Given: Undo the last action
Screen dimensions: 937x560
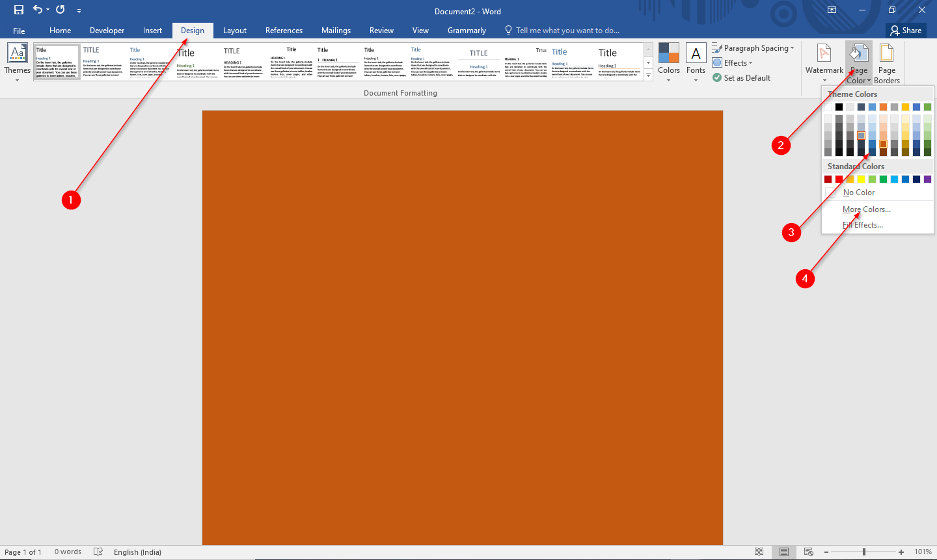Looking at the screenshot, I should [37, 10].
